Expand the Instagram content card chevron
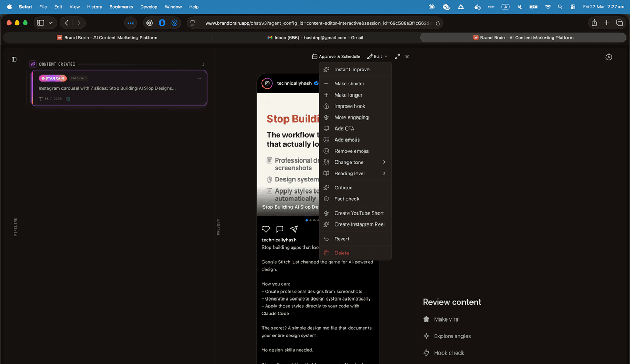This screenshot has height=364, width=630. [199, 78]
